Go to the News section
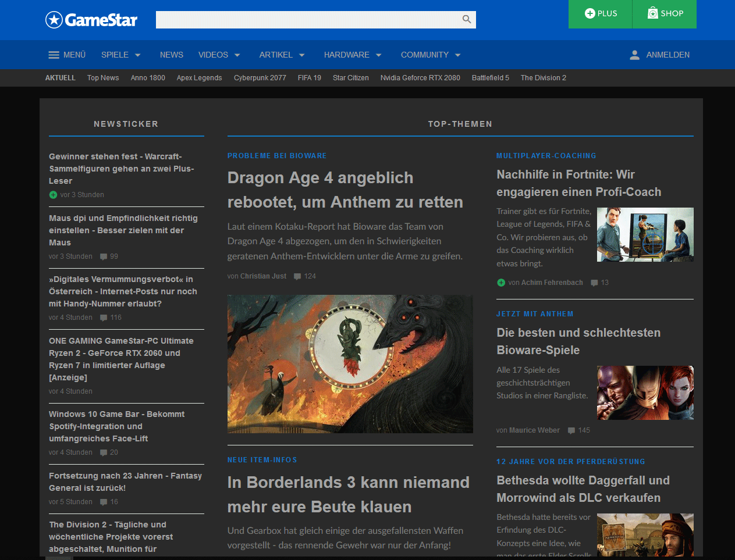Viewport: 735px width, 560px height. point(172,55)
